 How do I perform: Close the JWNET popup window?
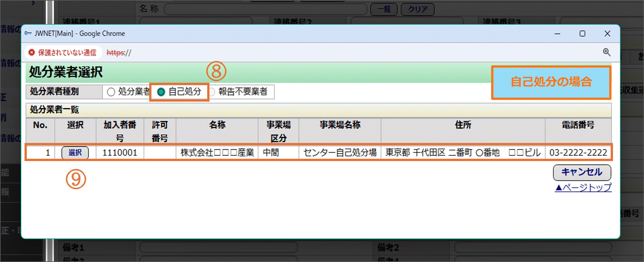click(607, 34)
